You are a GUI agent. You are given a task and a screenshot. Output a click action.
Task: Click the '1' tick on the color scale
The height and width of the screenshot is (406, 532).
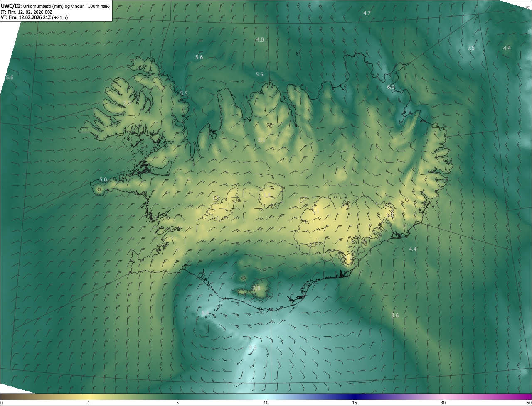click(x=89, y=403)
